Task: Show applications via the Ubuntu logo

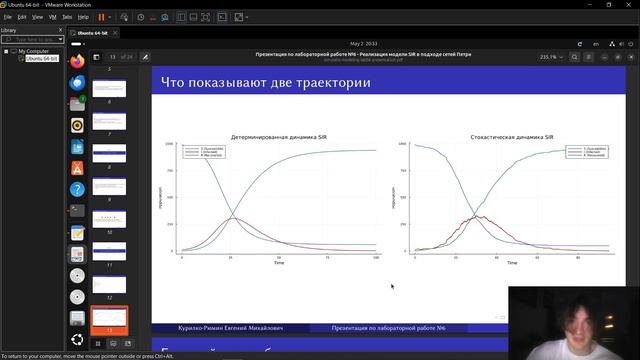Action: (77, 340)
